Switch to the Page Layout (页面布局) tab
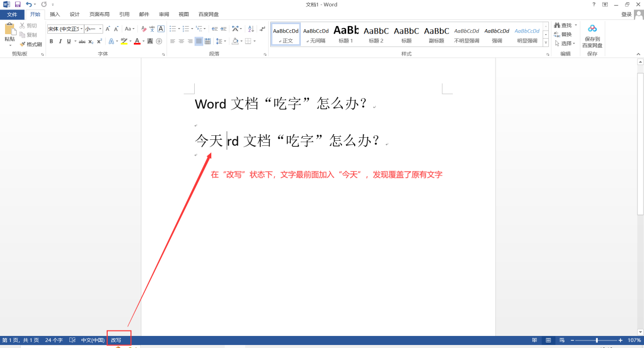Viewport: 644px width, 348px height. (x=99, y=15)
